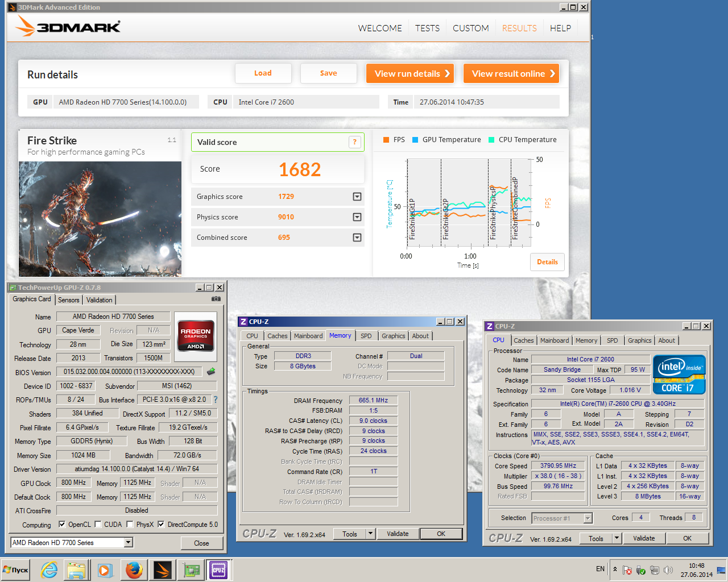This screenshot has height=582, width=728.
Task: Launch Windows Media Player from the taskbar
Action: [105, 570]
